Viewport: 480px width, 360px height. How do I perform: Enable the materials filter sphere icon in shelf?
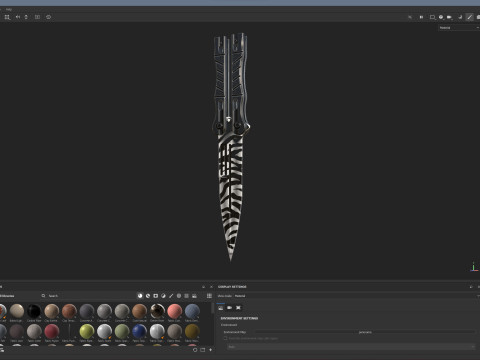(140, 296)
